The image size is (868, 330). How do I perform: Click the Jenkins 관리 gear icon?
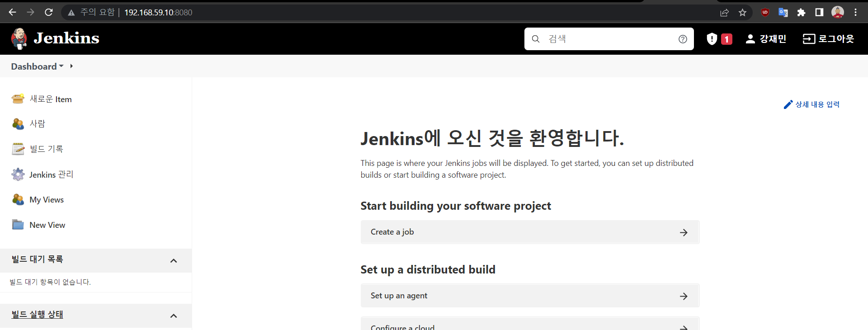pyautogui.click(x=18, y=174)
